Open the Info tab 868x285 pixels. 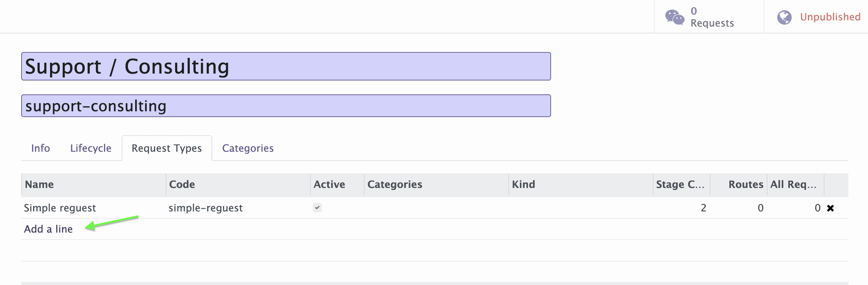click(40, 148)
